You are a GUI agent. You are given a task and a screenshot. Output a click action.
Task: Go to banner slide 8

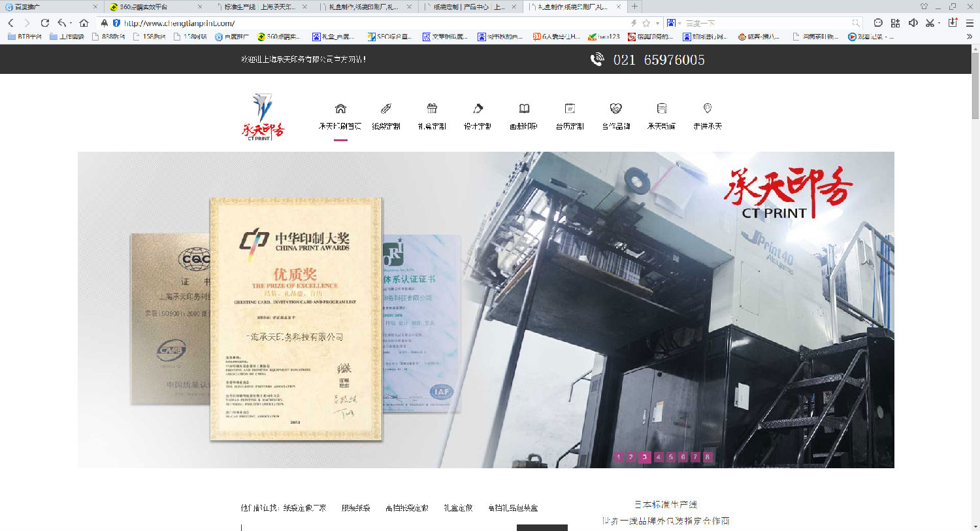tap(708, 457)
